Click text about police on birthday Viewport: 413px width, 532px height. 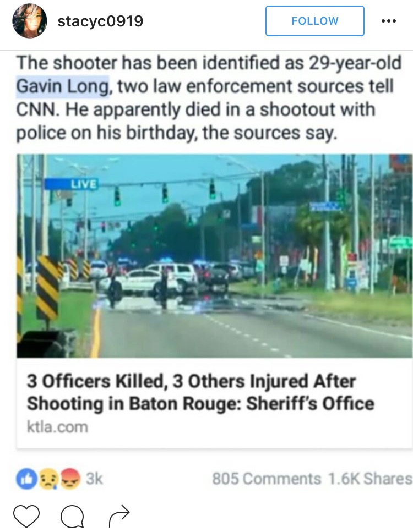(x=177, y=133)
